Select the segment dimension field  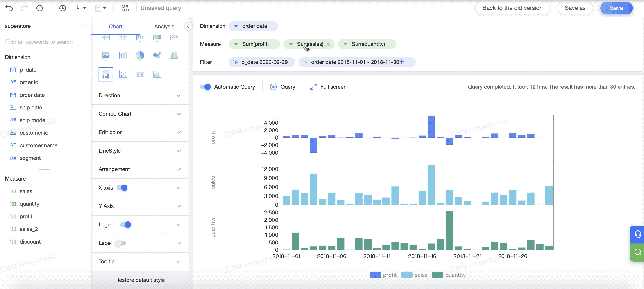click(x=30, y=158)
